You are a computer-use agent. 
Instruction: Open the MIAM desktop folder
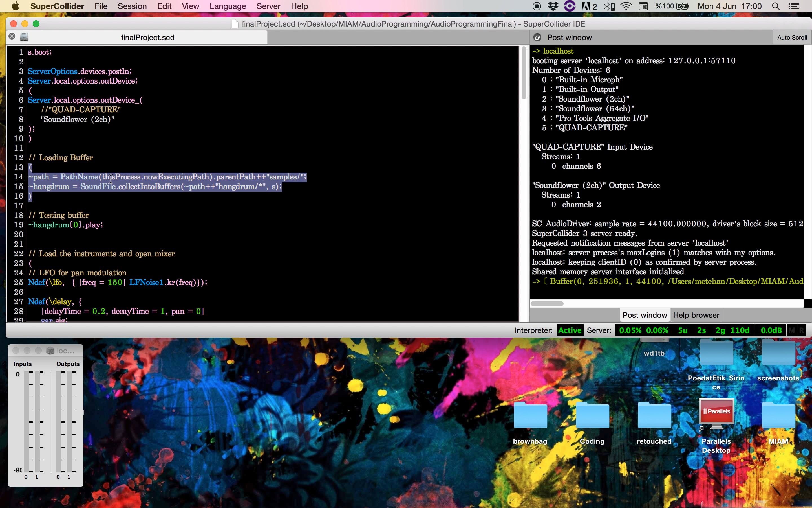(778, 415)
